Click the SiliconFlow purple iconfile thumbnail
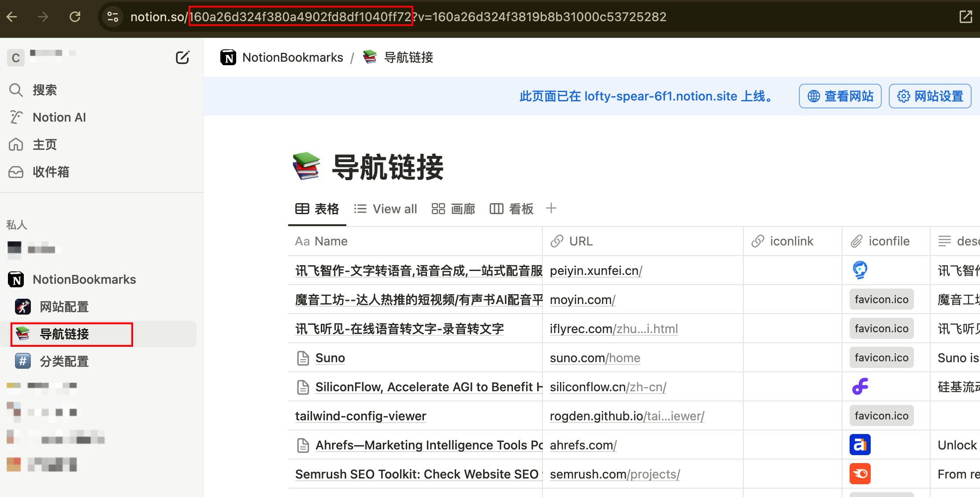 tap(860, 386)
